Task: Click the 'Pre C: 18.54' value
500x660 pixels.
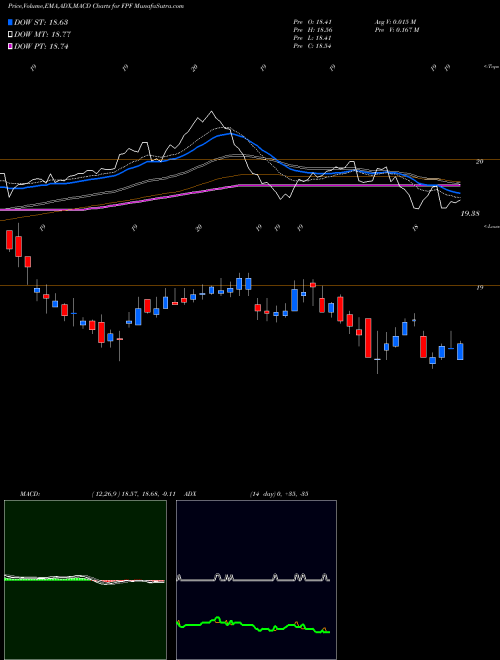Action: coord(313,46)
